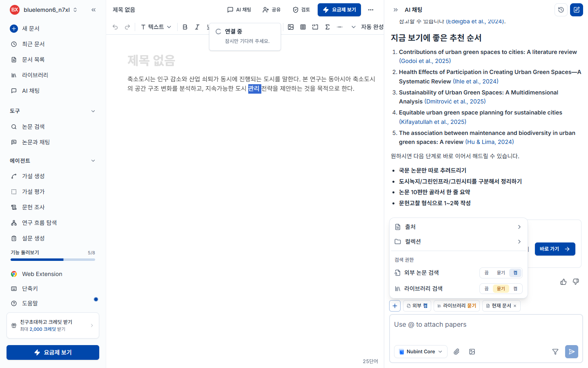The image size is (588, 368).
Task: Attach an image in chat input
Action: click(472, 352)
